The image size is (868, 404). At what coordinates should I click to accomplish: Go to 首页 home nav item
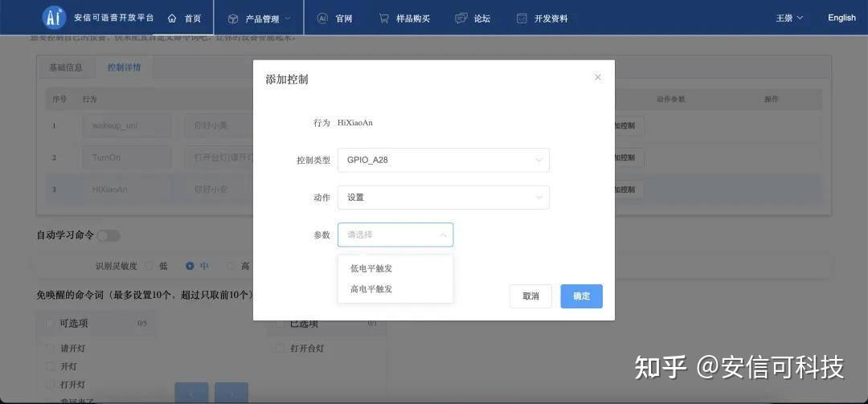coord(184,18)
